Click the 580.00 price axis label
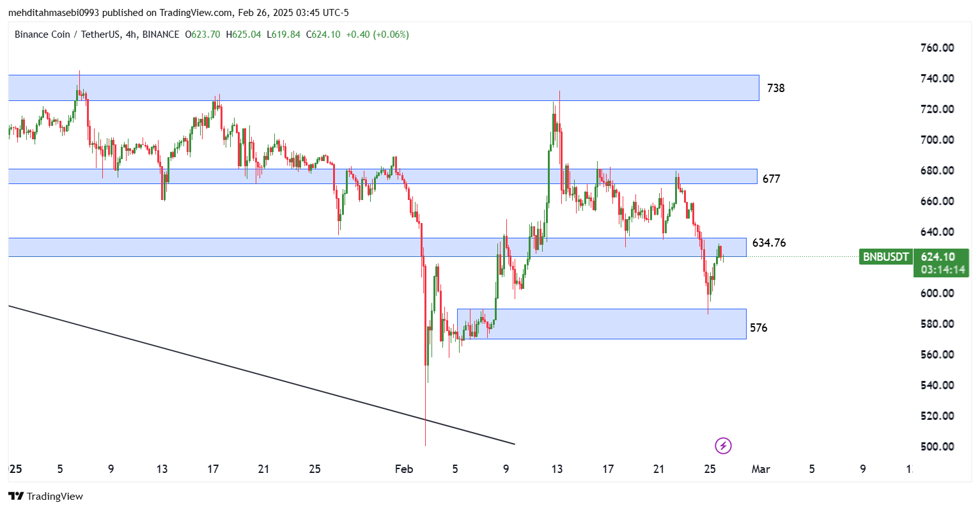Image resolution: width=980 pixels, height=510 pixels. point(937,324)
